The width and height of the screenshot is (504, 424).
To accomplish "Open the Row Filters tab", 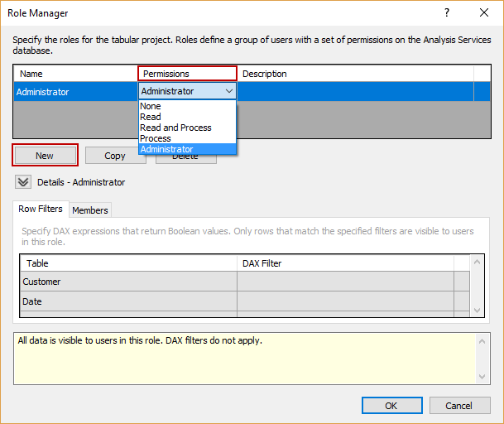I will (41, 210).
